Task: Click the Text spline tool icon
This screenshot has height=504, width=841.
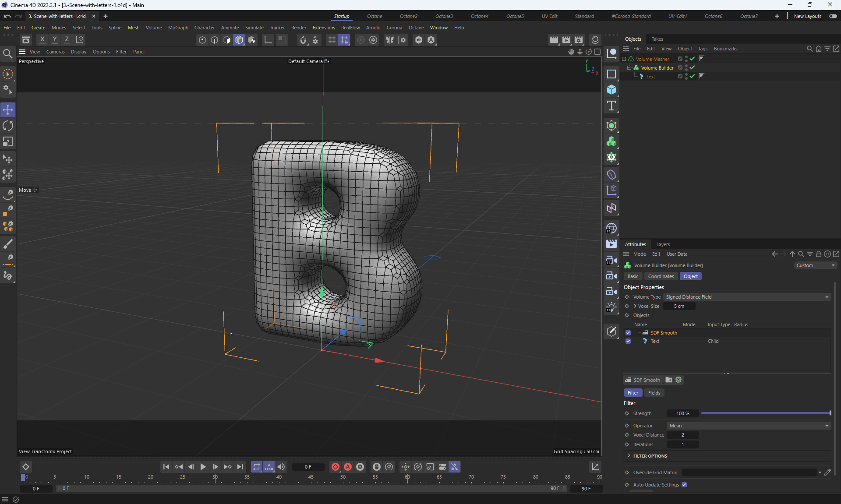Action: [611, 106]
